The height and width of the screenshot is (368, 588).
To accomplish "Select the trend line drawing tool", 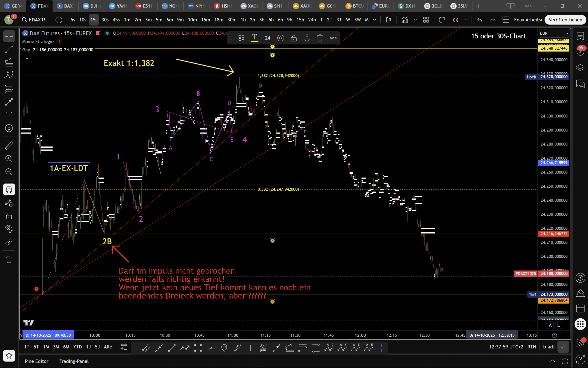I will pyautogui.click(x=9, y=49).
